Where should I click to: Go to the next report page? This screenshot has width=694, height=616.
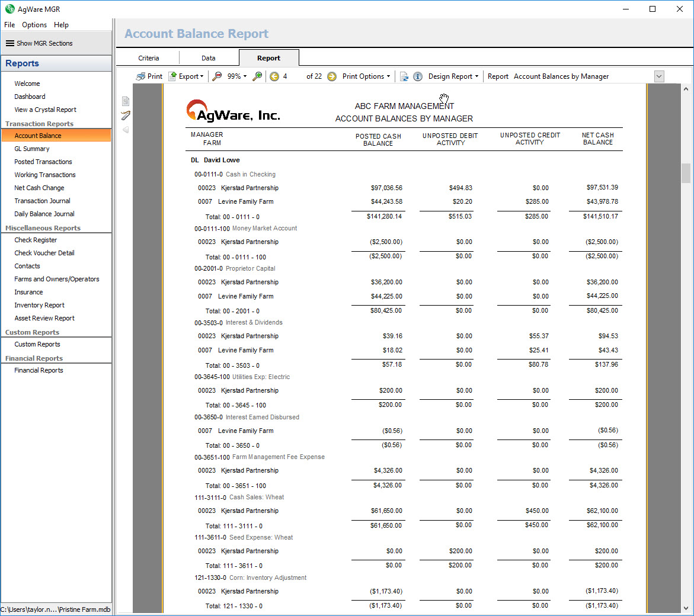332,76
